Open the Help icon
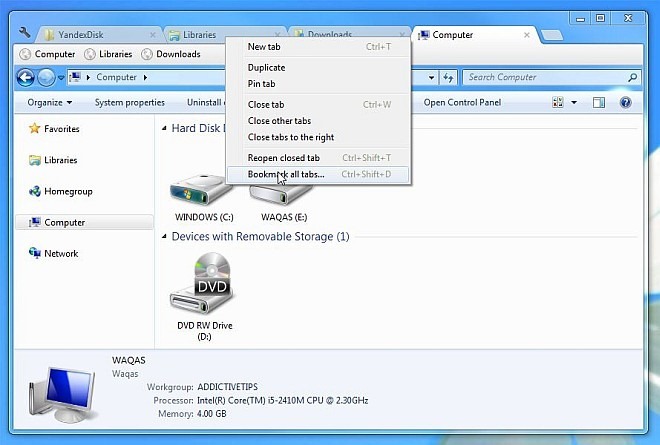The image size is (660, 445). pos(625,102)
